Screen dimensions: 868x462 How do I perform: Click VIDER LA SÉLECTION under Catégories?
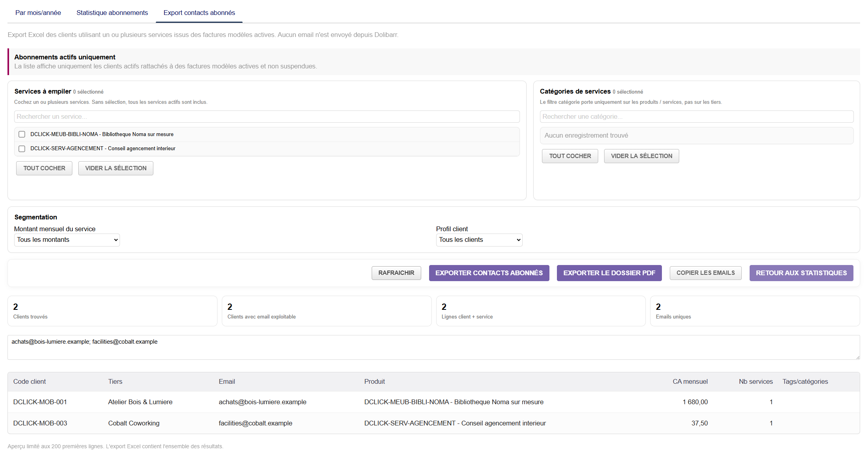click(641, 156)
